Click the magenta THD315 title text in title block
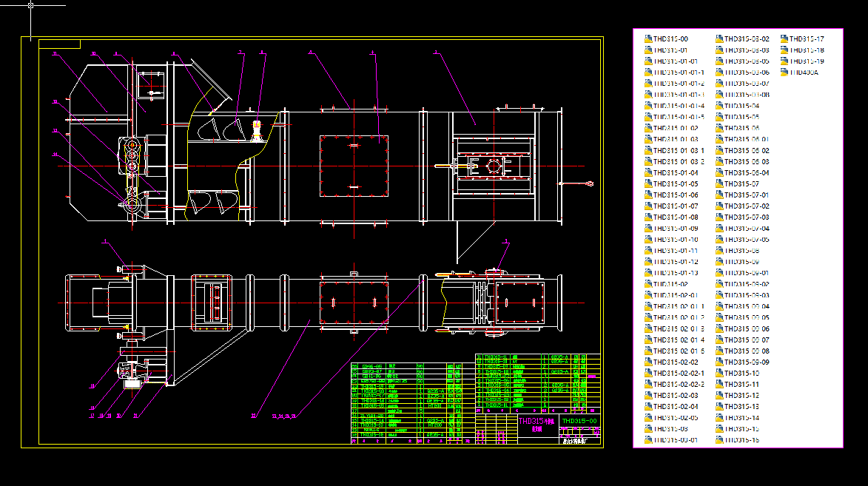This screenshot has height=486, width=868. click(536, 421)
